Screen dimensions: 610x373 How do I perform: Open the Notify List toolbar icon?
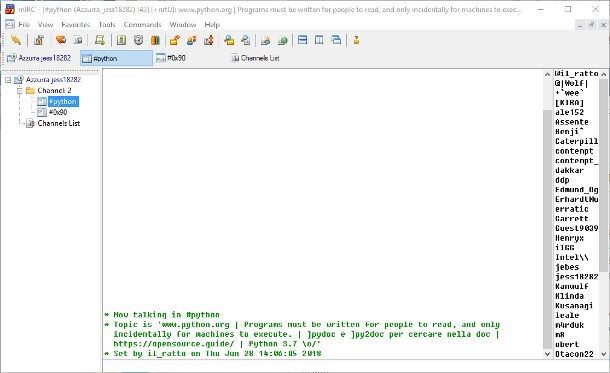pyautogui.click(x=266, y=40)
